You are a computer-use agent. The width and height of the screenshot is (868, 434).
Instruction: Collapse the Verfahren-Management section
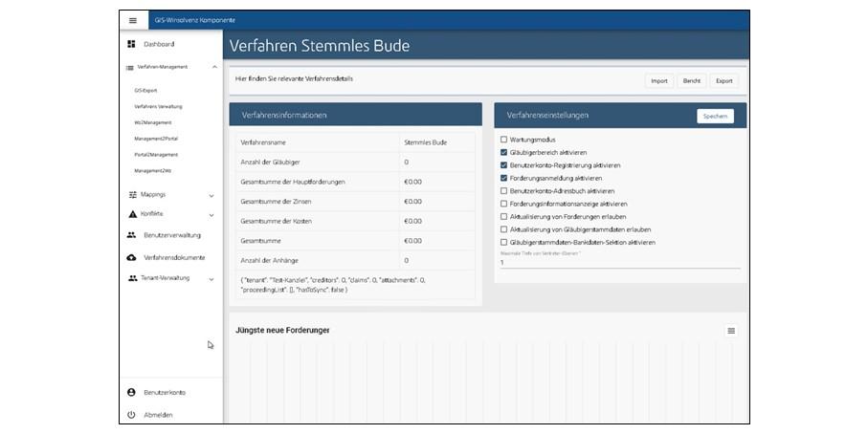[x=214, y=67]
